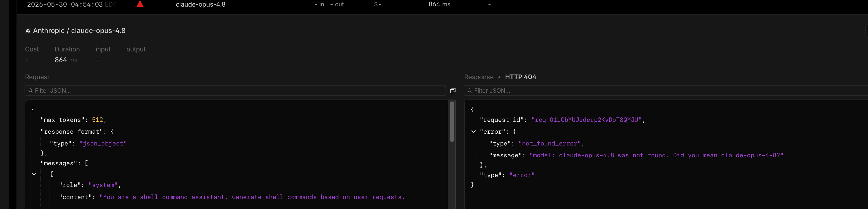
Task: Select the timestamp 2026-05-30 04:54:03 EDT
Action: [x=72, y=4]
